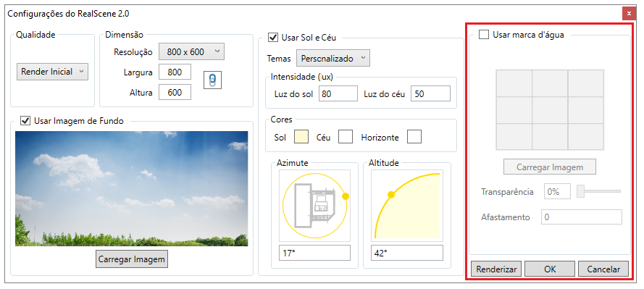Click the sun dot on Altitude arc
644x289 pixels.
(x=391, y=195)
